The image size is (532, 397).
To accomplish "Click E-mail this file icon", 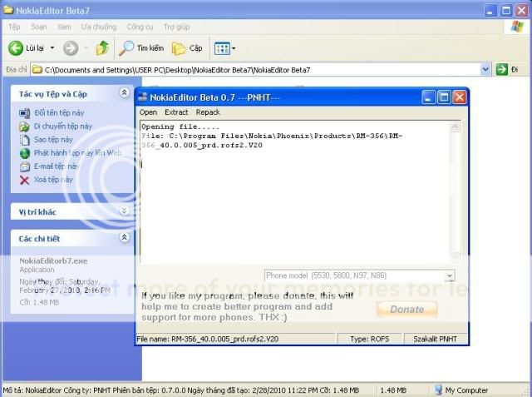I will tap(25, 166).
